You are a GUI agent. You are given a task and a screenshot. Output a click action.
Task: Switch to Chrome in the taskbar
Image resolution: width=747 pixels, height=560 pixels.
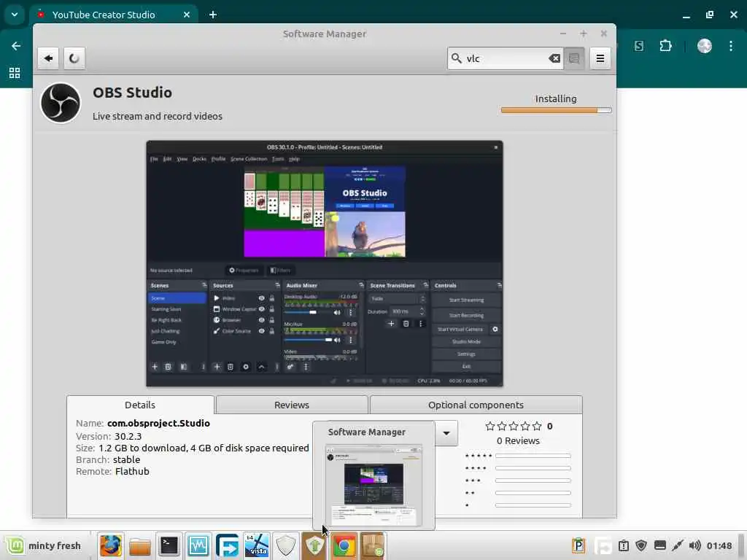tap(344, 545)
